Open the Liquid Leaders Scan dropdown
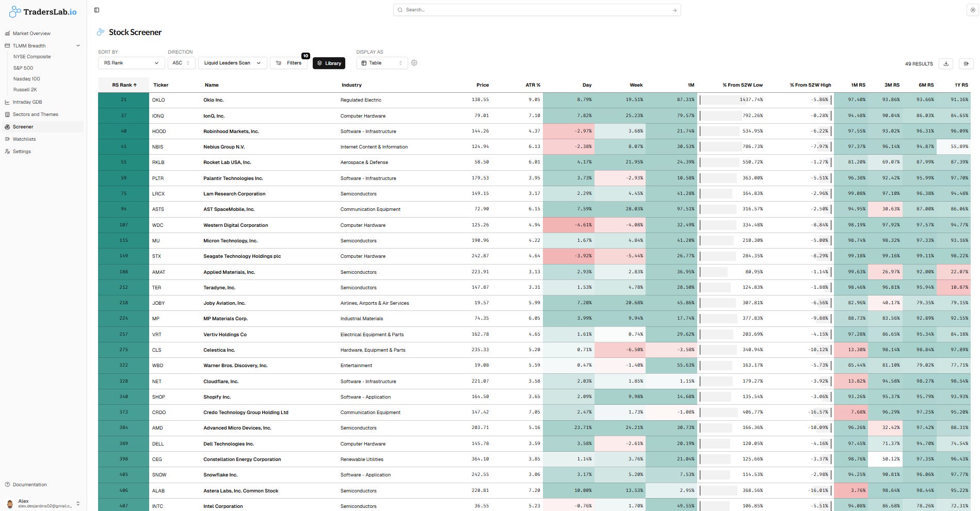980x511 pixels. click(232, 63)
